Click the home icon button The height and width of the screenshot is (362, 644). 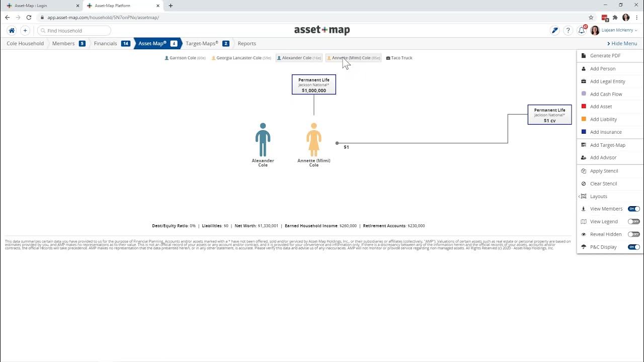coord(12,31)
